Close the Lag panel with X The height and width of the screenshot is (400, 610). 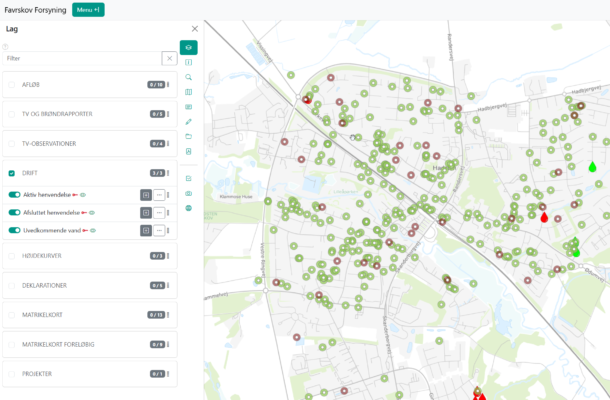(x=195, y=29)
